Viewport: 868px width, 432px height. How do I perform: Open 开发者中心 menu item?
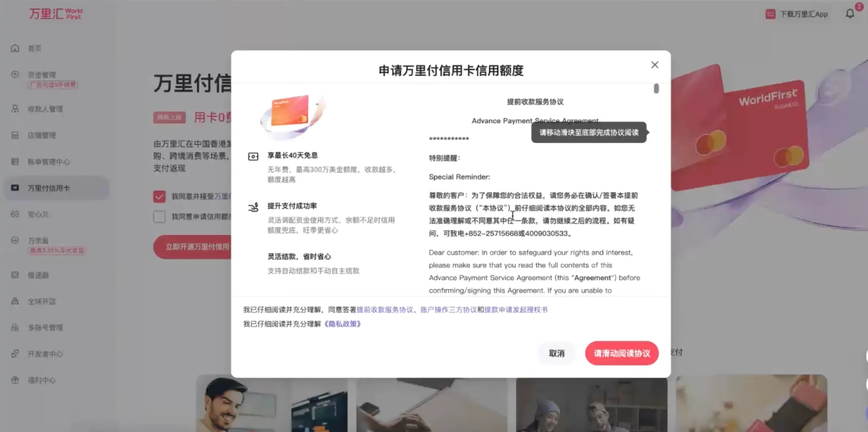click(x=45, y=354)
